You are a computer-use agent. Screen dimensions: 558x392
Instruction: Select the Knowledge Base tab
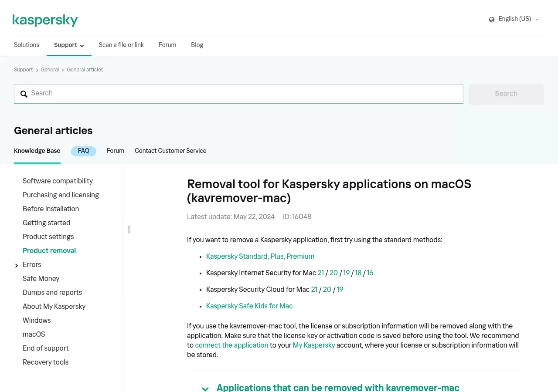pos(37,151)
